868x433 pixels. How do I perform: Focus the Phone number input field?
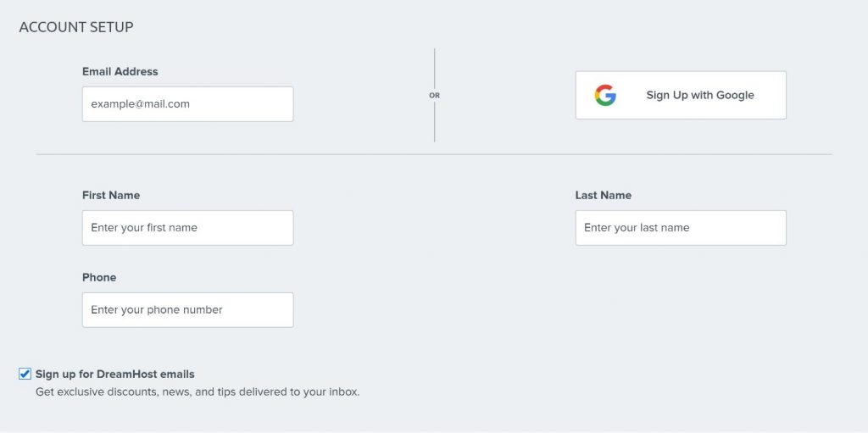coord(187,309)
